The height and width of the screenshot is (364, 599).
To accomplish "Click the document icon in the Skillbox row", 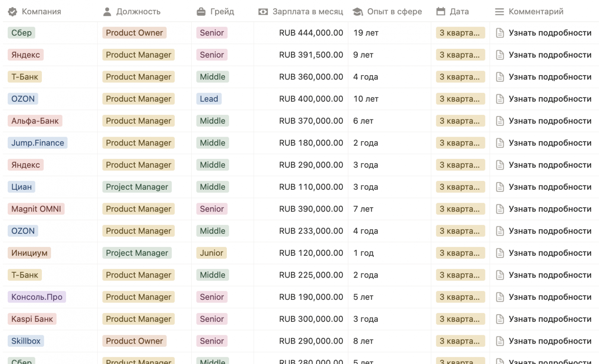I will pyautogui.click(x=500, y=341).
